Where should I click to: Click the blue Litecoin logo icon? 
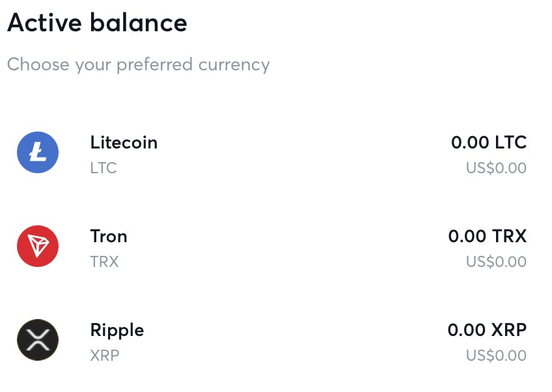click(38, 152)
